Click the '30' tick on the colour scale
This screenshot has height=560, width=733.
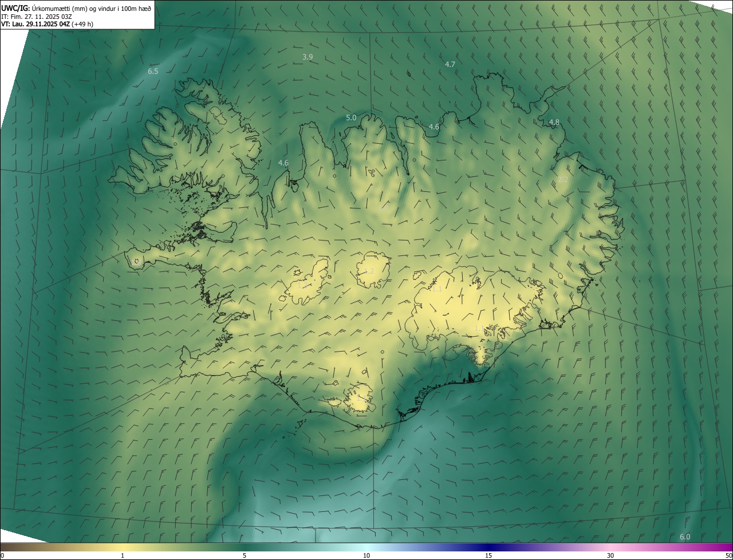click(x=610, y=555)
